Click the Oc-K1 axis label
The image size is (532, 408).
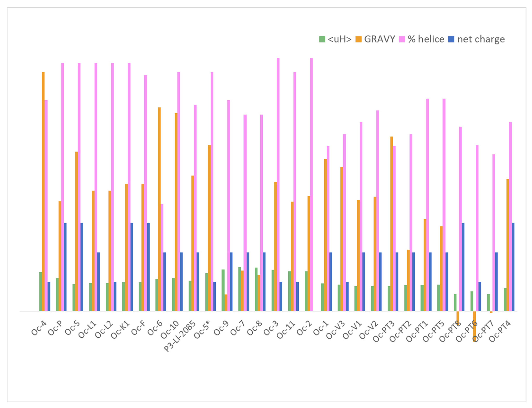point(120,330)
